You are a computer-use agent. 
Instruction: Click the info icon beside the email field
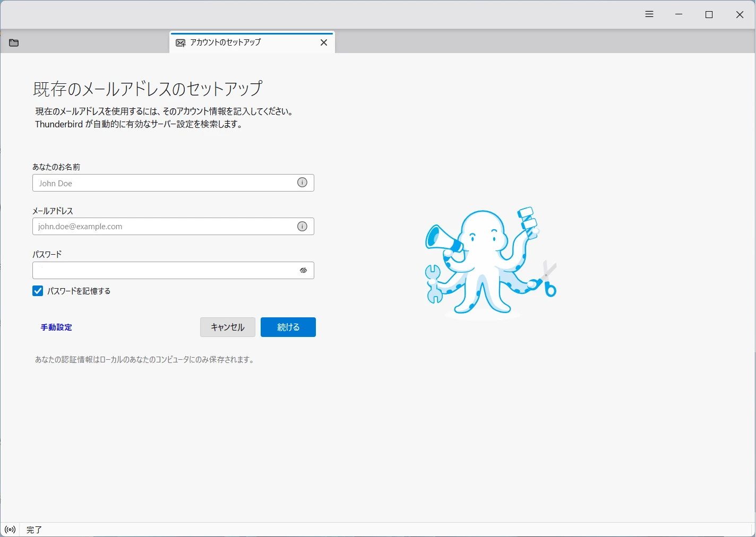302,226
